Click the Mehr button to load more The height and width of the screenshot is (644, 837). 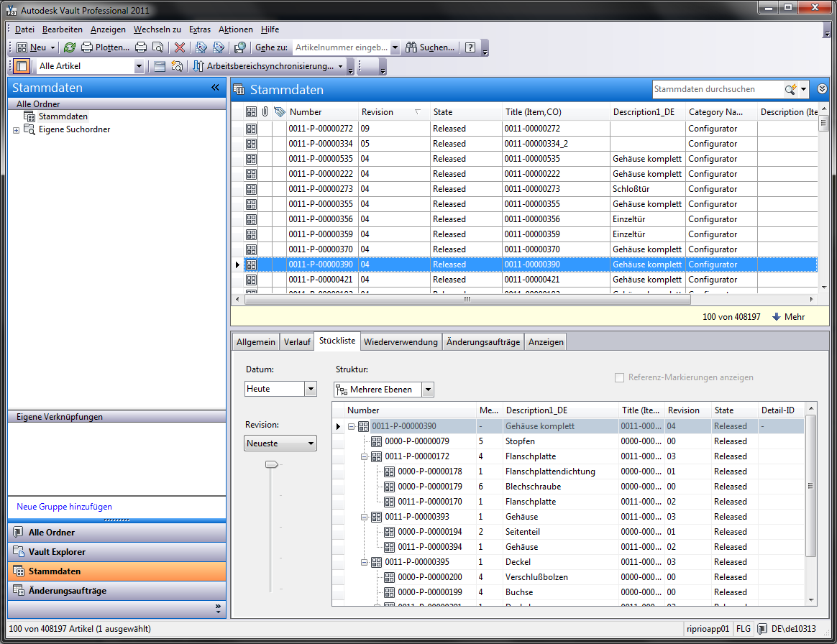(788, 317)
